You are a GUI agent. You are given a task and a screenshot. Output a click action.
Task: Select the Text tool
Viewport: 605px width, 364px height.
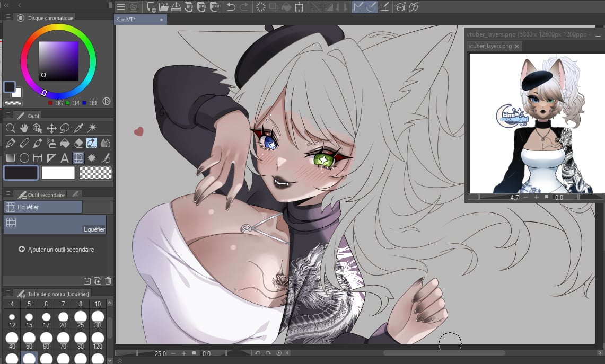coord(65,158)
